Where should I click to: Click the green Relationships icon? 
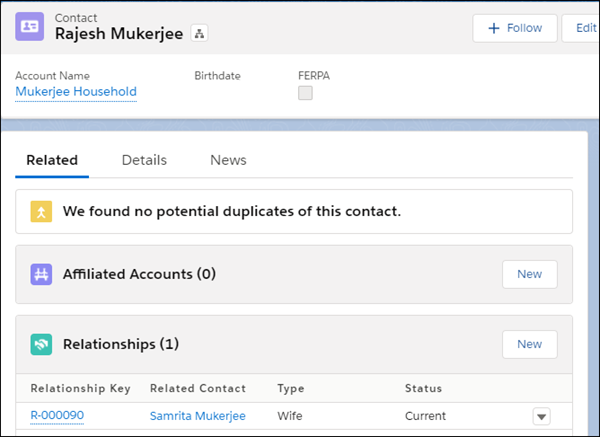click(41, 344)
